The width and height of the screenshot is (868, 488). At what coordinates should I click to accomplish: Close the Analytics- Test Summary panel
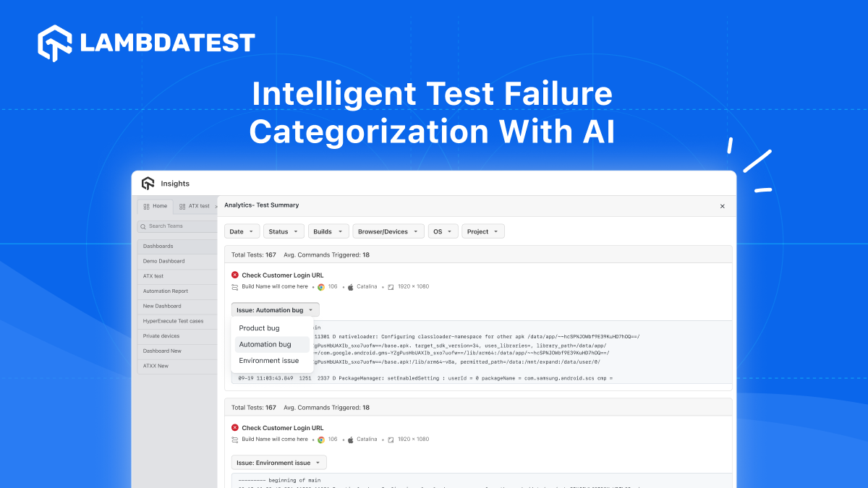pyautogui.click(x=722, y=206)
